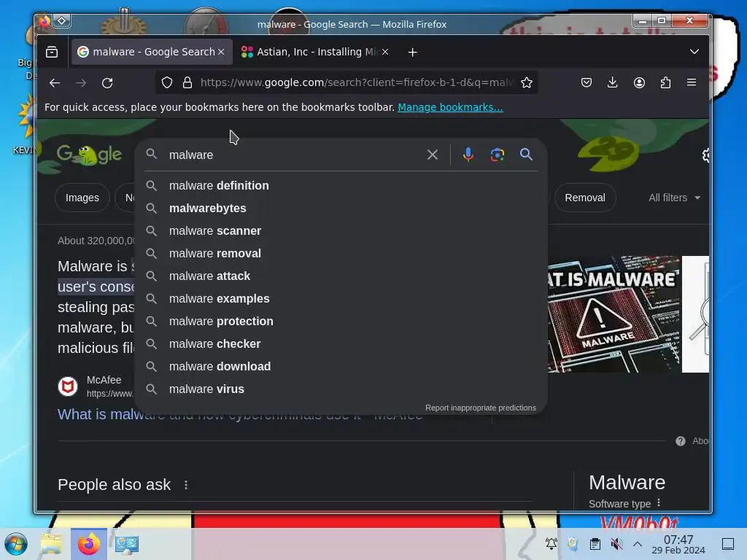Open notification bell in system tray
747x560 pixels.
click(551, 544)
